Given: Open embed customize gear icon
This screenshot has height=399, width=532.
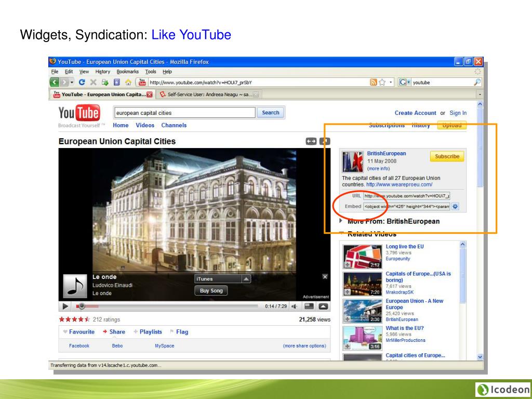Looking at the screenshot, I should point(455,206).
